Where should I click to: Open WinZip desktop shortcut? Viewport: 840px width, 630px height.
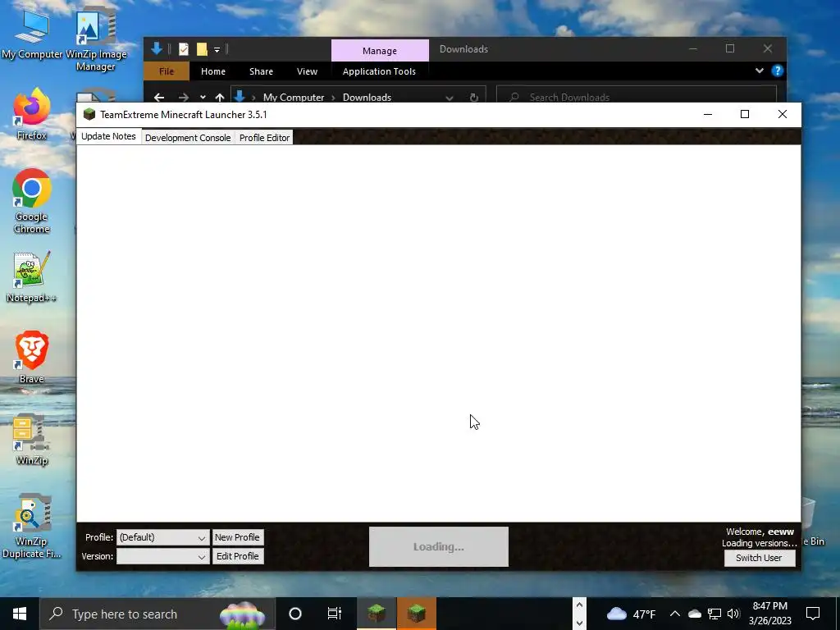coord(32,440)
